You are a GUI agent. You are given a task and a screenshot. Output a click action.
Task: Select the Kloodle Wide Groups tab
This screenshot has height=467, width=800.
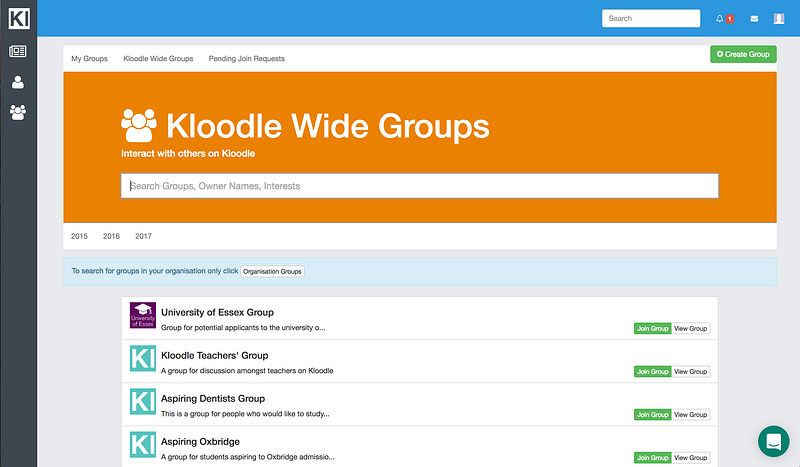click(158, 59)
